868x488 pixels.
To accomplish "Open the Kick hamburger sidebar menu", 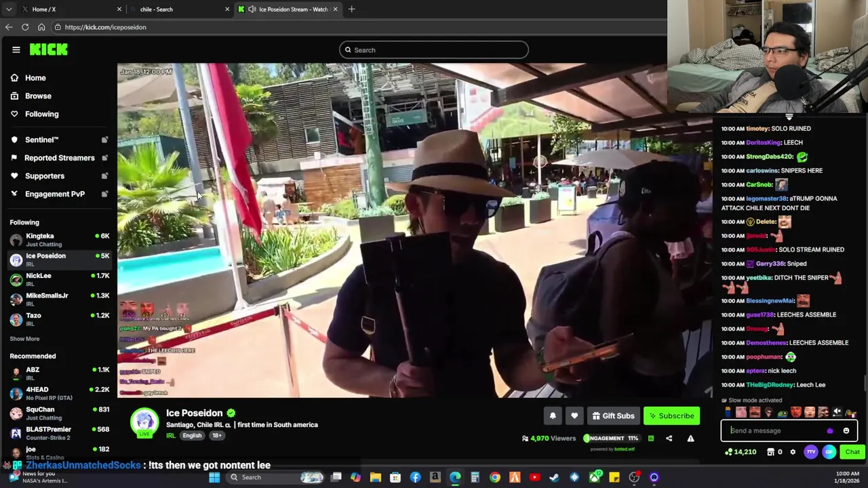I will (16, 49).
